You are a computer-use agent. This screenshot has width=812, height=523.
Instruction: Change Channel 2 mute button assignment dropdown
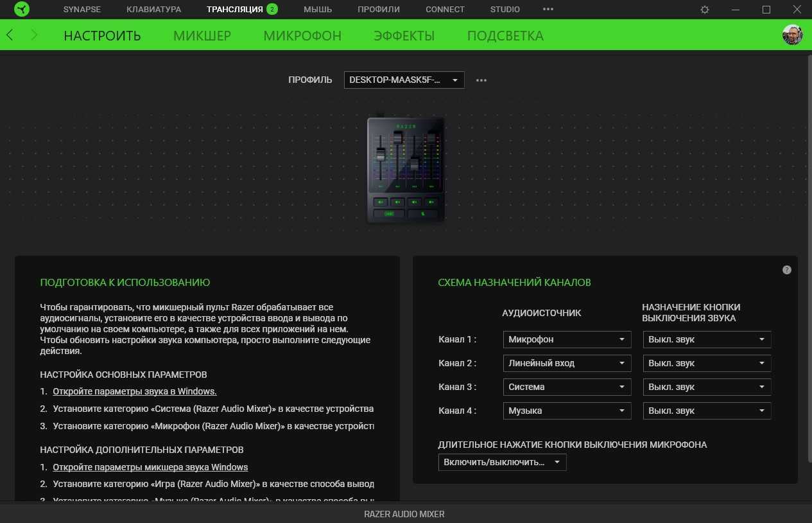(707, 363)
